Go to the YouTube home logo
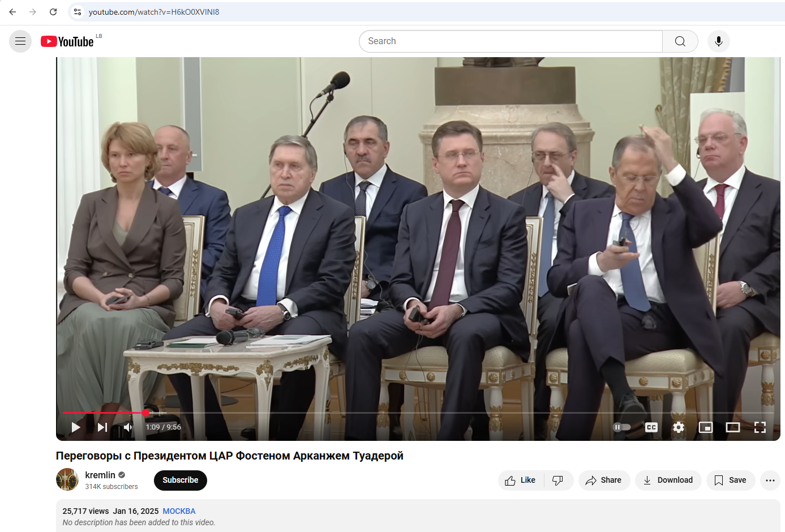This screenshot has height=532, width=785. click(x=67, y=41)
